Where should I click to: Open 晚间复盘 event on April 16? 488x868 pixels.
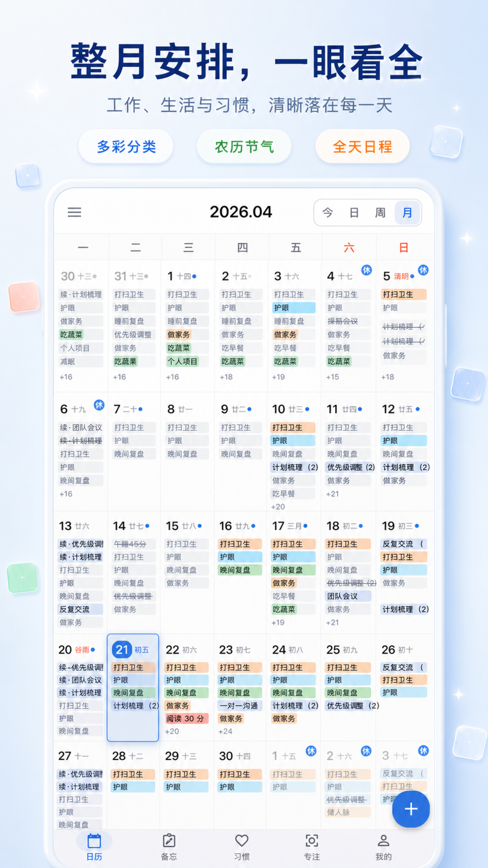240,571
